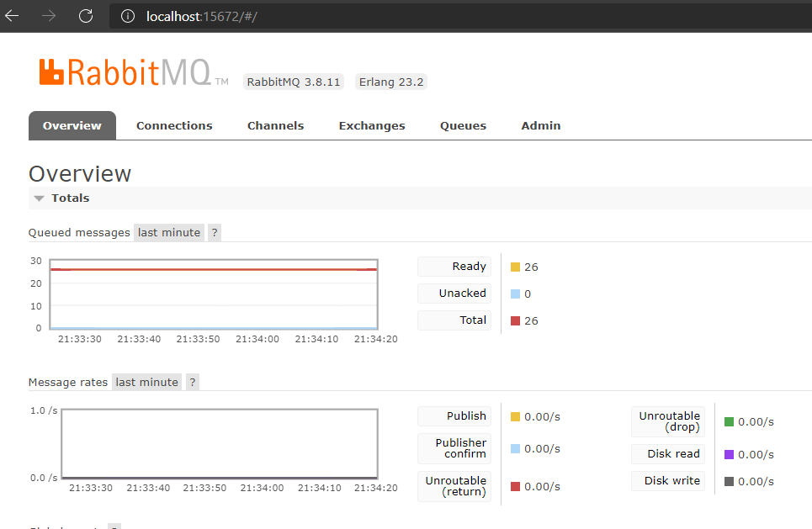Click the purple Disk read swatch
Image resolution: width=812 pixels, height=529 pixels.
pos(730,454)
